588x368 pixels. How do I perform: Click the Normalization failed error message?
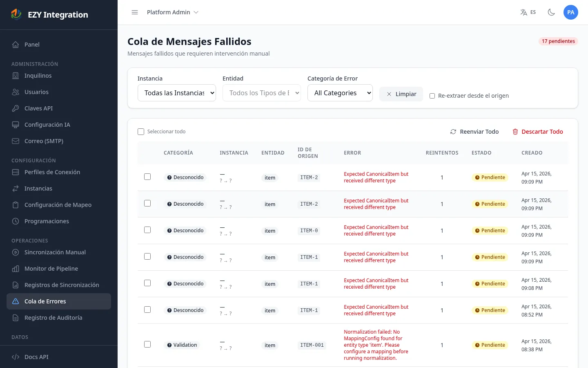point(376,345)
